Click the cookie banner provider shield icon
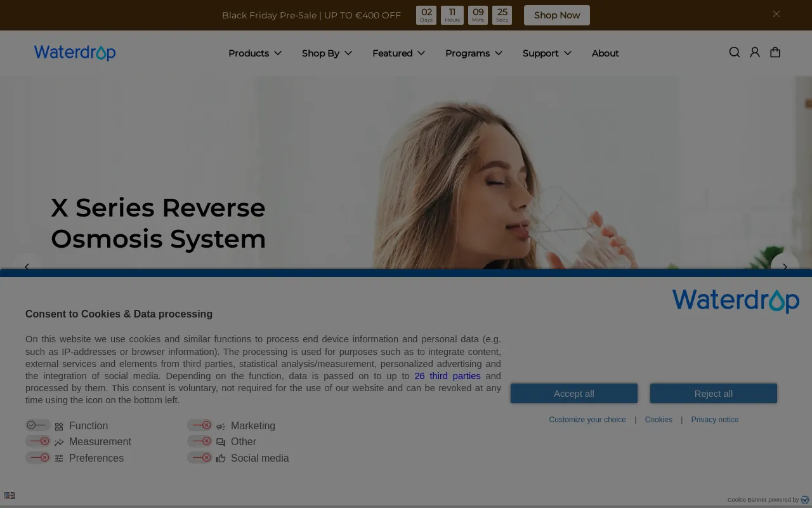Screen dimensions: 812x508 805,500
